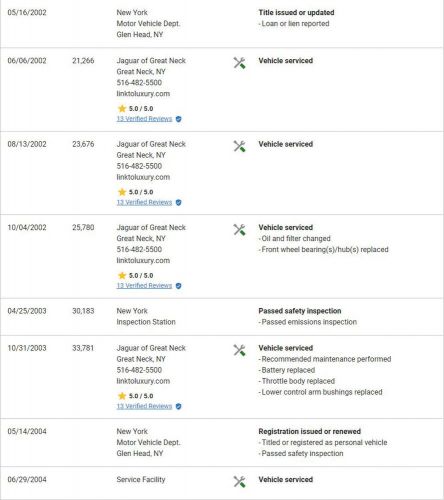This screenshot has width=444, height=500.
Task: Click the wrench icon for the 06/29/2004 service
Action: click(239, 481)
